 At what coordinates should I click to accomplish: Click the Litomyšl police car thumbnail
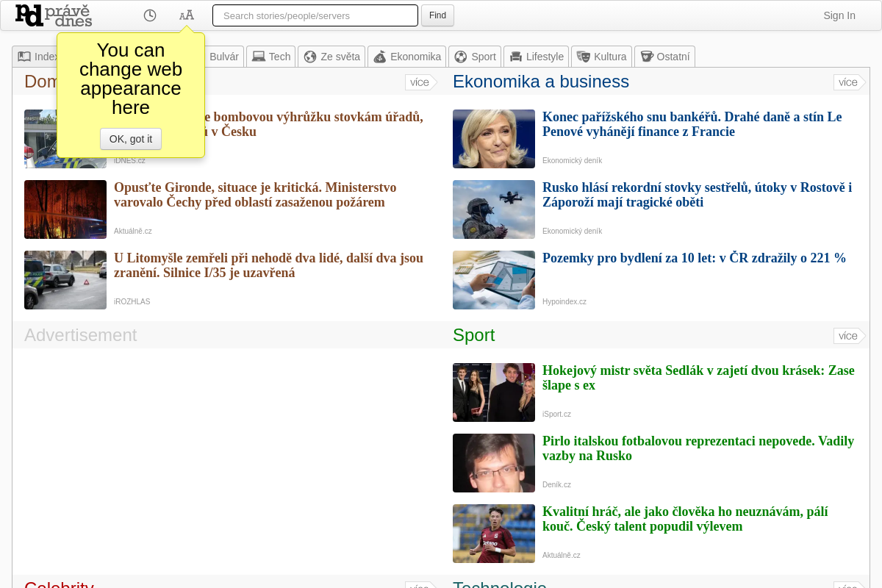coord(65,280)
